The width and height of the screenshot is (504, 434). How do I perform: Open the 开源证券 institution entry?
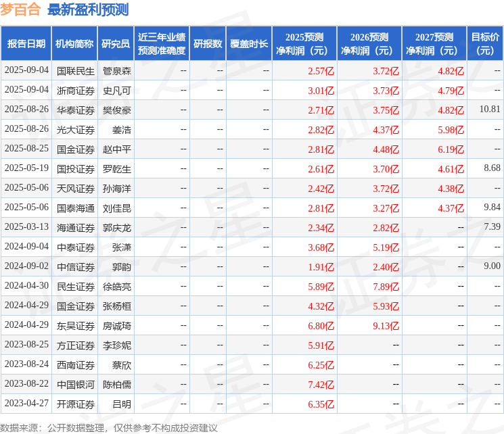coord(76,404)
